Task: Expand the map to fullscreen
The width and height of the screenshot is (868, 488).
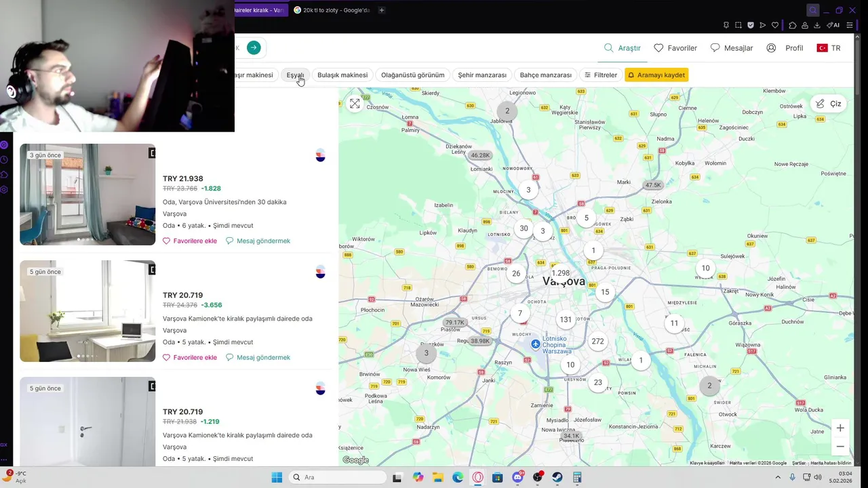Action: pyautogui.click(x=355, y=104)
